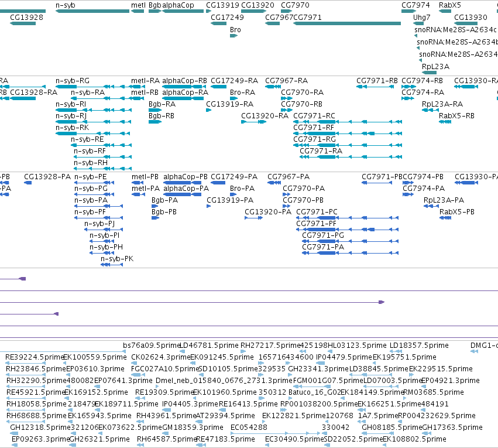498x448 pixels.
Task: Select protein label RabX5-PB
Action: tap(457, 212)
